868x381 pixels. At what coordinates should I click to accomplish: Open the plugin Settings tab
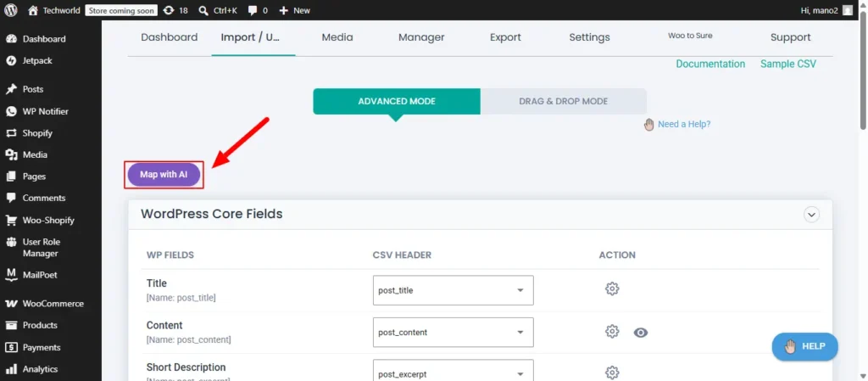(590, 37)
